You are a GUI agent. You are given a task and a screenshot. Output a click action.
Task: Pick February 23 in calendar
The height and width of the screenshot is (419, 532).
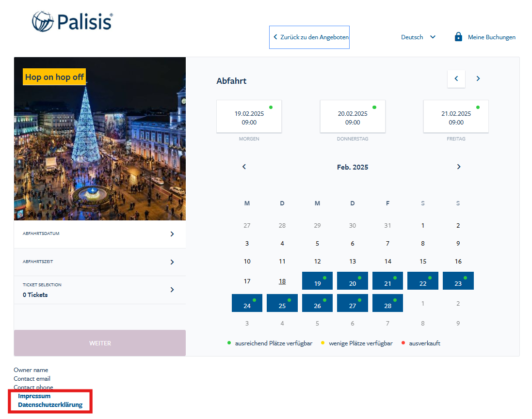coord(458,280)
